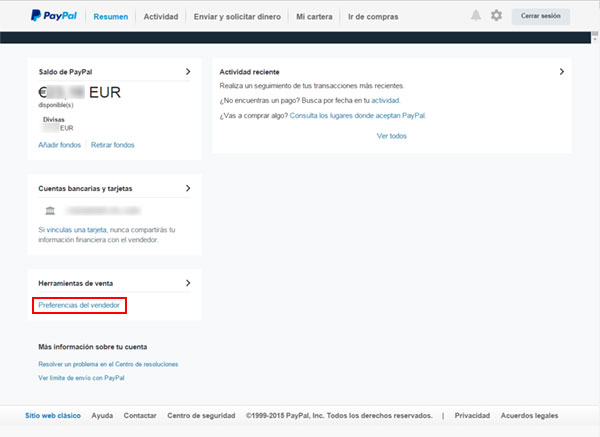
Task: Expand Cuentas bancarias y tarjetas chevron
Action: [188, 188]
